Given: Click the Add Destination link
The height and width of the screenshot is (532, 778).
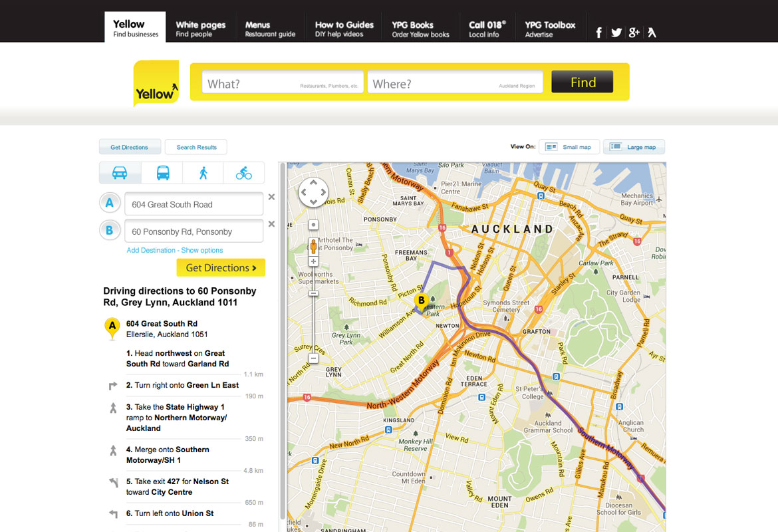Looking at the screenshot, I should click(x=151, y=250).
